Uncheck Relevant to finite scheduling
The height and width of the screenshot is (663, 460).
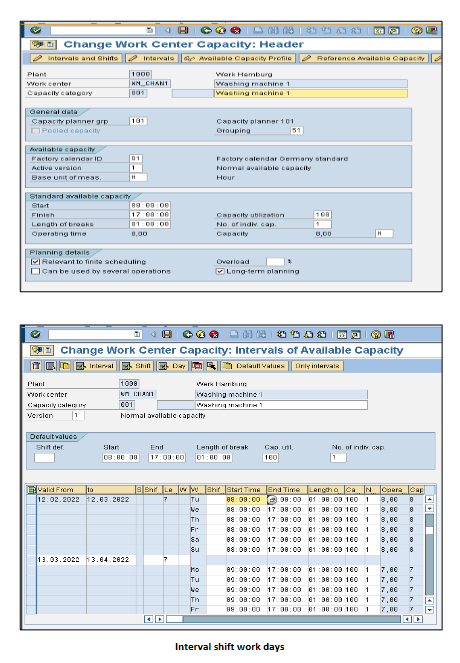click(36, 262)
